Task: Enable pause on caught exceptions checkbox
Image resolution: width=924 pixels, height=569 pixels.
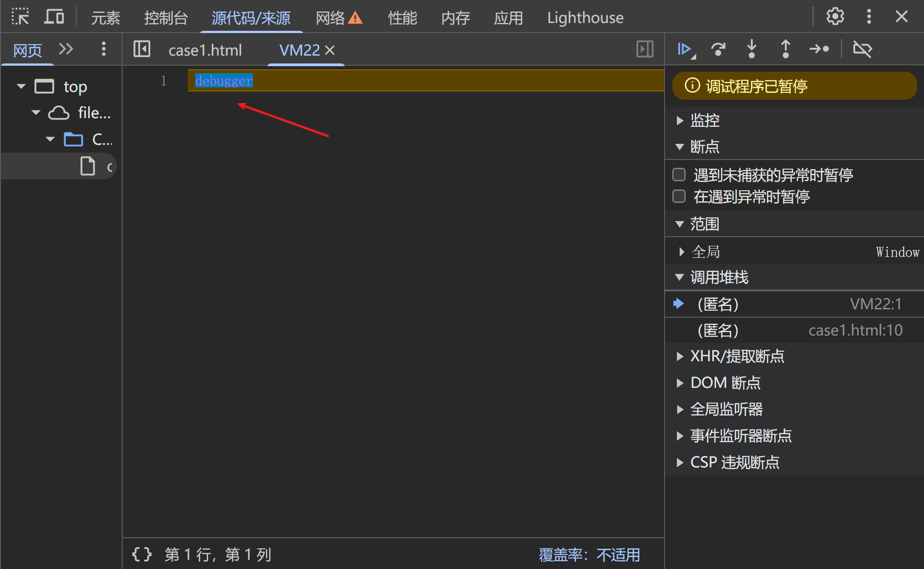Action: [x=679, y=196]
